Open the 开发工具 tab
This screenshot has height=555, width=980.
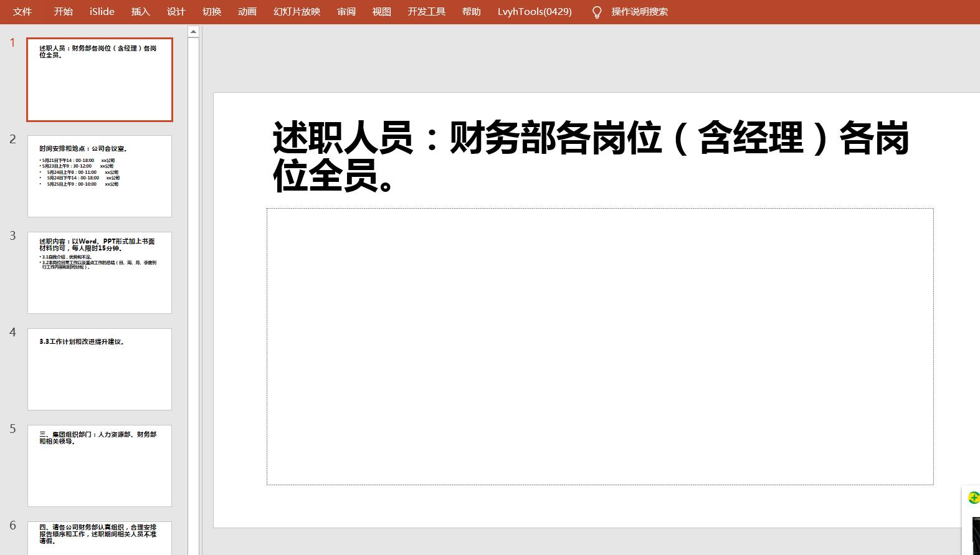coord(427,12)
